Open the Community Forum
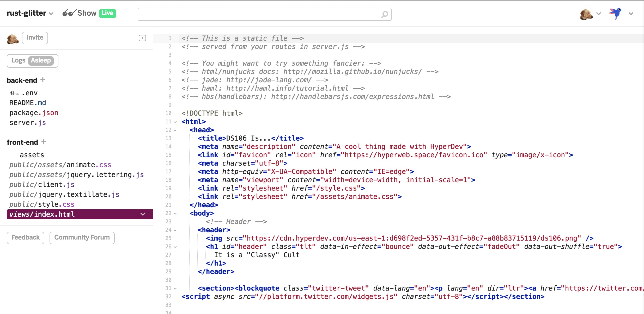644x314 pixels. 82,237
